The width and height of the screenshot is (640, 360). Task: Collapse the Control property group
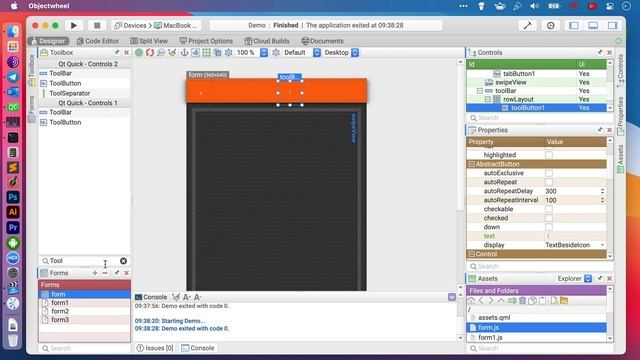point(472,254)
